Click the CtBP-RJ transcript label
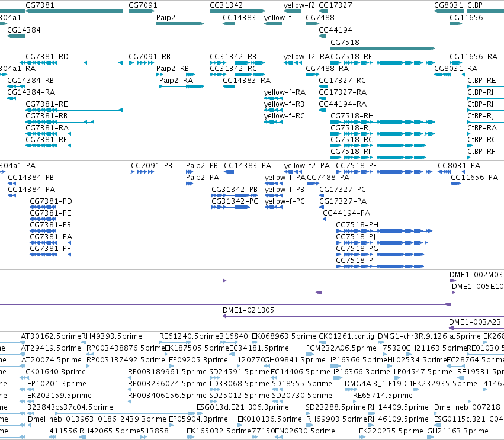The image size is (504, 440). click(x=480, y=115)
